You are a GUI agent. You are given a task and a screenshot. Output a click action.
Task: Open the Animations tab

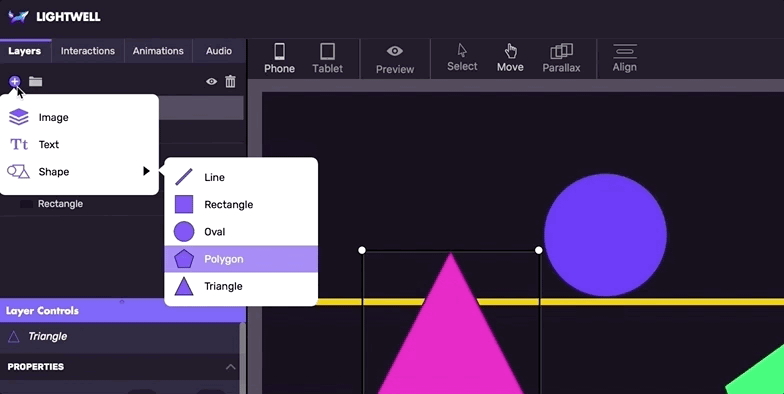point(158,51)
